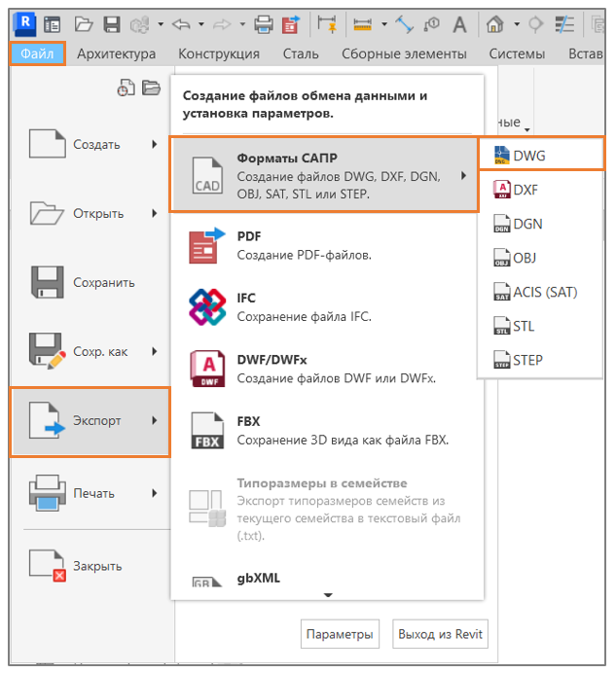
Task: Select Форматы САПР export option
Action: point(324,174)
